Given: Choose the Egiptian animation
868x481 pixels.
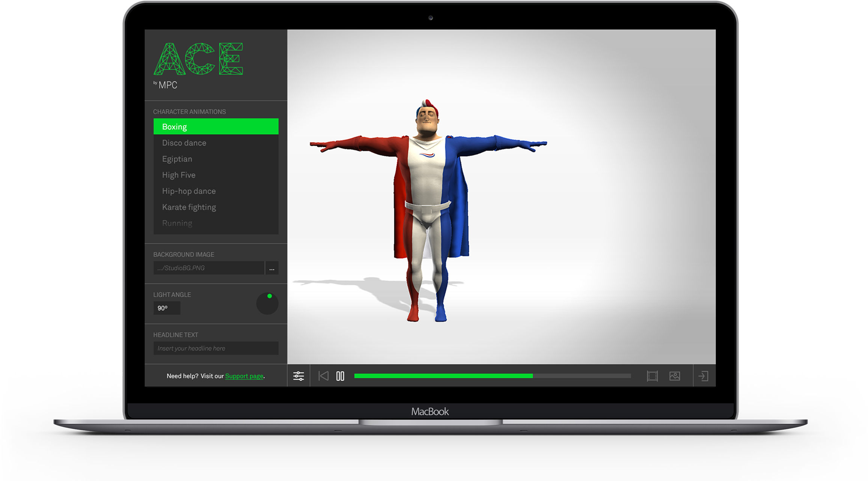Looking at the screenshot, I should (177, 159).
